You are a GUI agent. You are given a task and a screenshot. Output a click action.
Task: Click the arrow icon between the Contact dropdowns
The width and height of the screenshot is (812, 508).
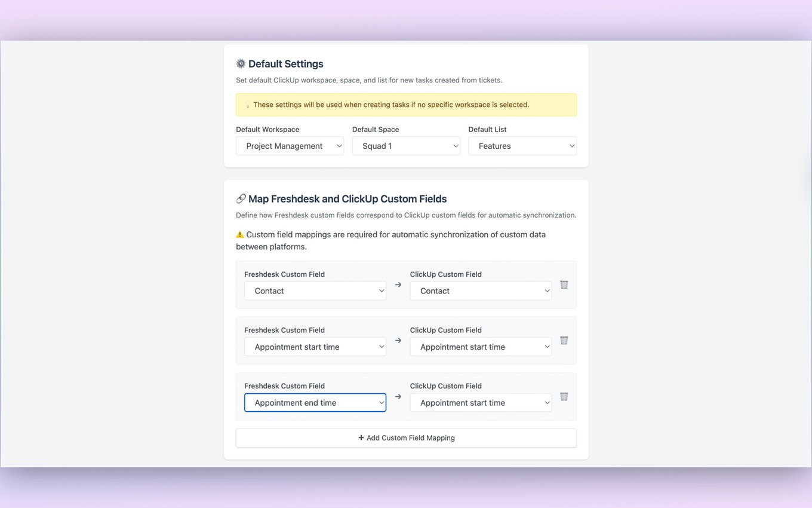point(398,285)
